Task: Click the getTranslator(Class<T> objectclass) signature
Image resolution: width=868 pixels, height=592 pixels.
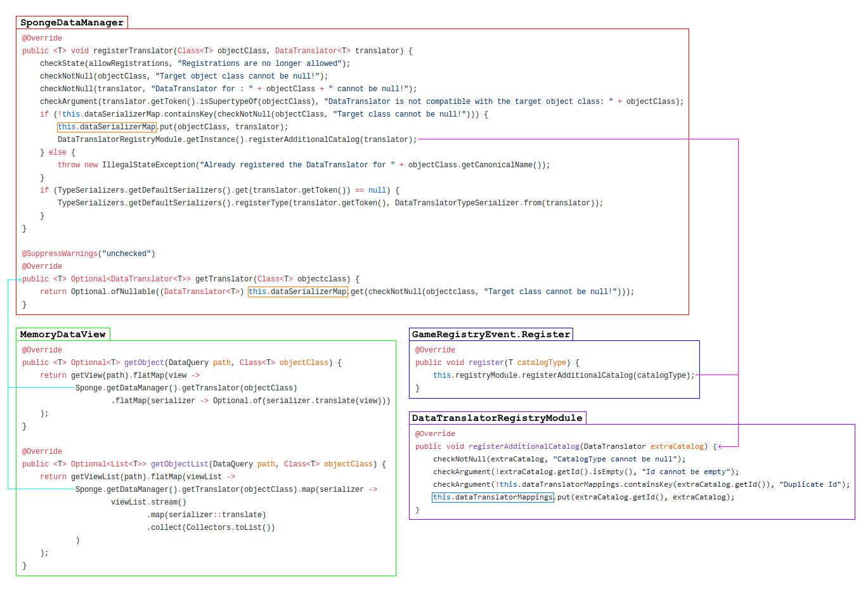Action: [191, 279]
